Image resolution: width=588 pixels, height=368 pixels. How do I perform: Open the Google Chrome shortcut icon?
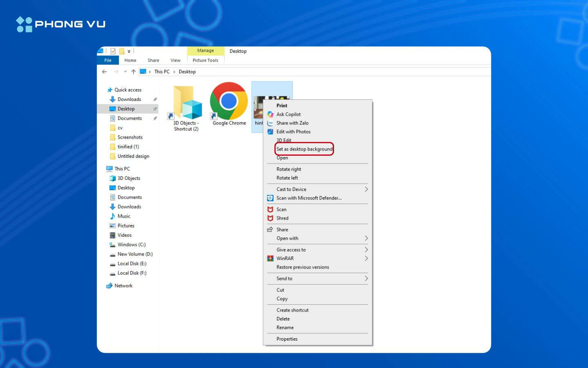pyautogui.click(x=229, y=101)
